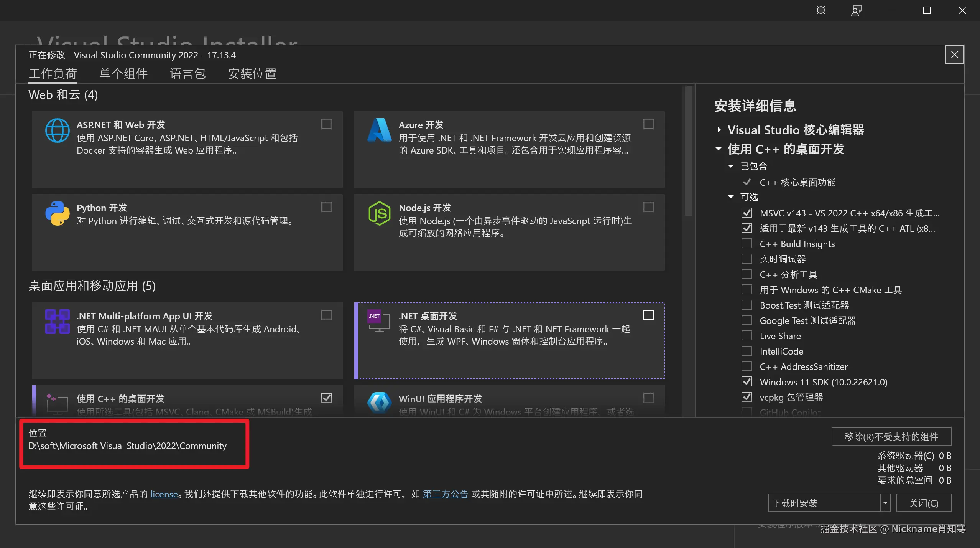Switch to the 工作负荷 tab
This screenshot has width=980, height=548.
click(53, 73)
